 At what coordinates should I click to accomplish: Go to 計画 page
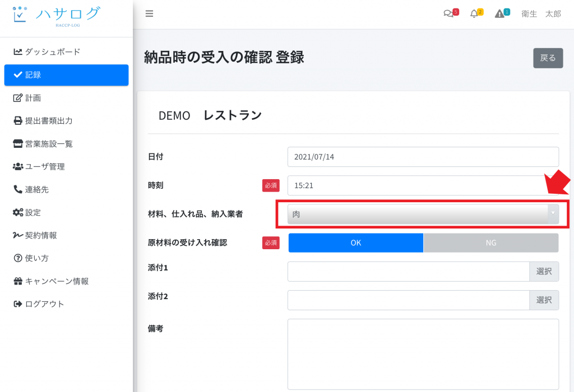click(x=66, y=98)
